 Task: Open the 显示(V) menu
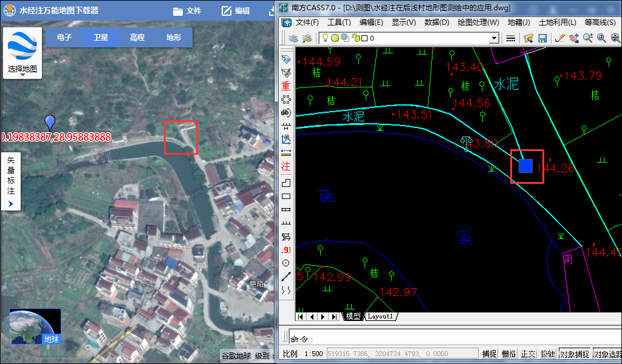coord(403,22)
